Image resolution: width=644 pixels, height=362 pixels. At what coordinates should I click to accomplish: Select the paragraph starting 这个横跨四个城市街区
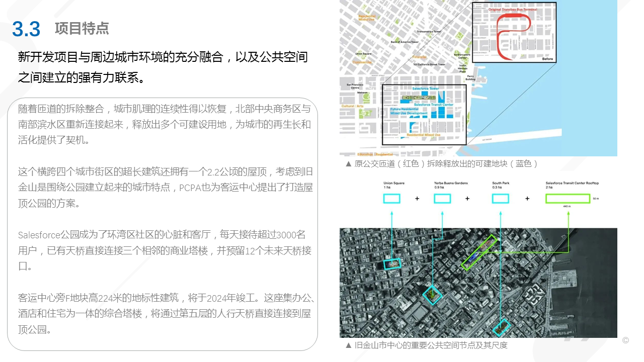(166, 188)
